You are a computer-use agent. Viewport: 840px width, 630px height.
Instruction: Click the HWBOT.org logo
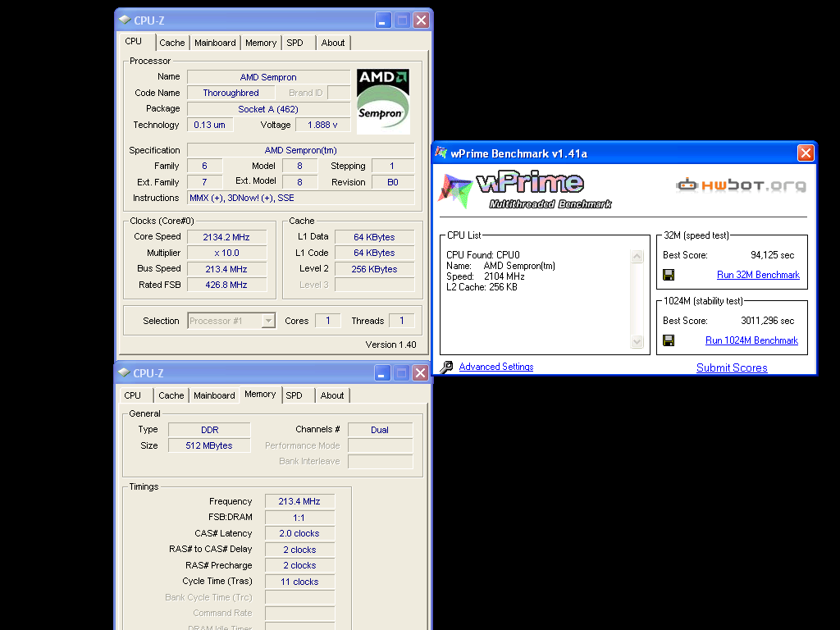(x=741, y=185)
